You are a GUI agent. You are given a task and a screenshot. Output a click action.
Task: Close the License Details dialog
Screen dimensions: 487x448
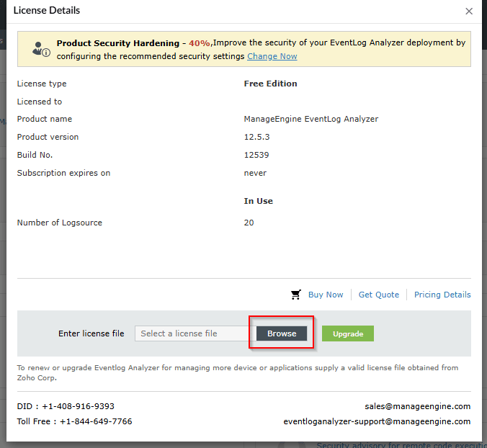[469, 12]
